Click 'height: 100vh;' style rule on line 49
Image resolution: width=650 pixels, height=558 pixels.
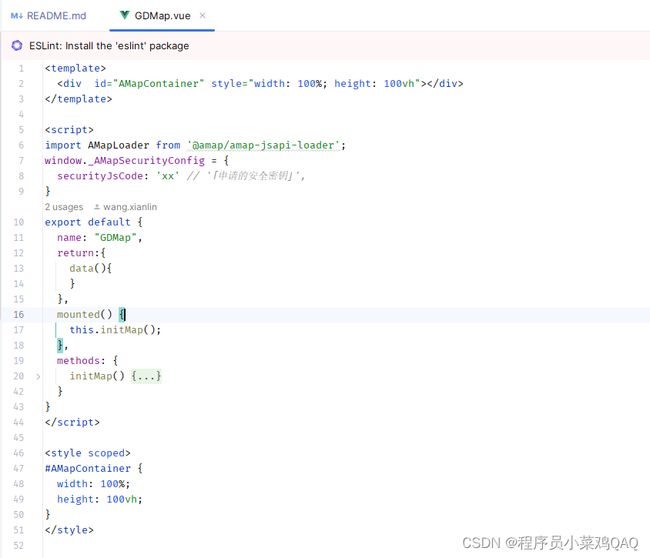100,499
